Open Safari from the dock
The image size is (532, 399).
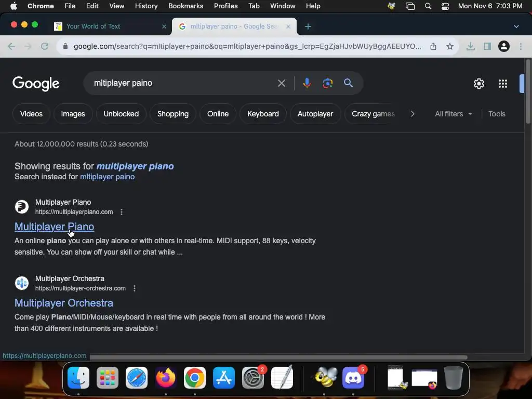click(x=137, y=378)
